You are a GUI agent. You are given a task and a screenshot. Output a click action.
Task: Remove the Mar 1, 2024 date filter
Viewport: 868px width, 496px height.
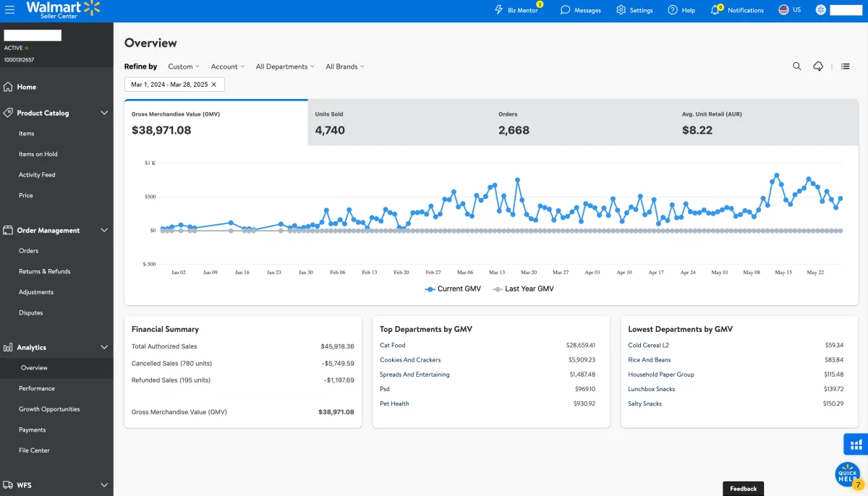[213, 85]
